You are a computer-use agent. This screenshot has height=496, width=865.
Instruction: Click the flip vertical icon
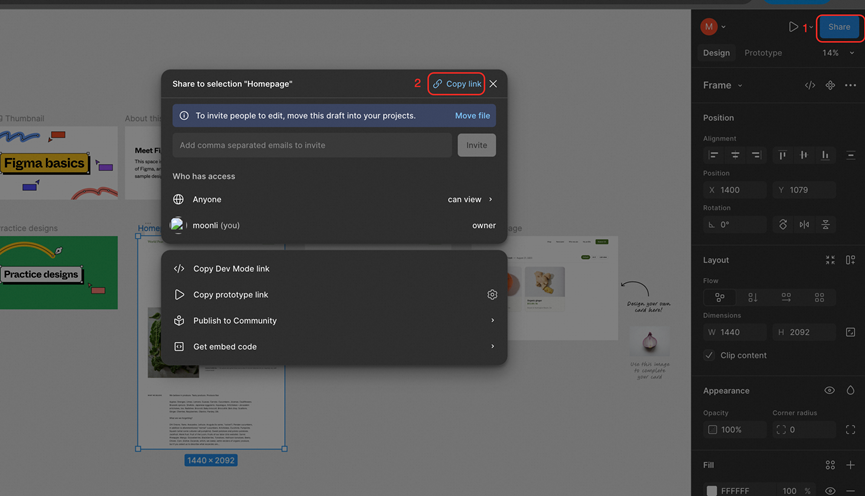pyautogui.click(x=825, y=225)
